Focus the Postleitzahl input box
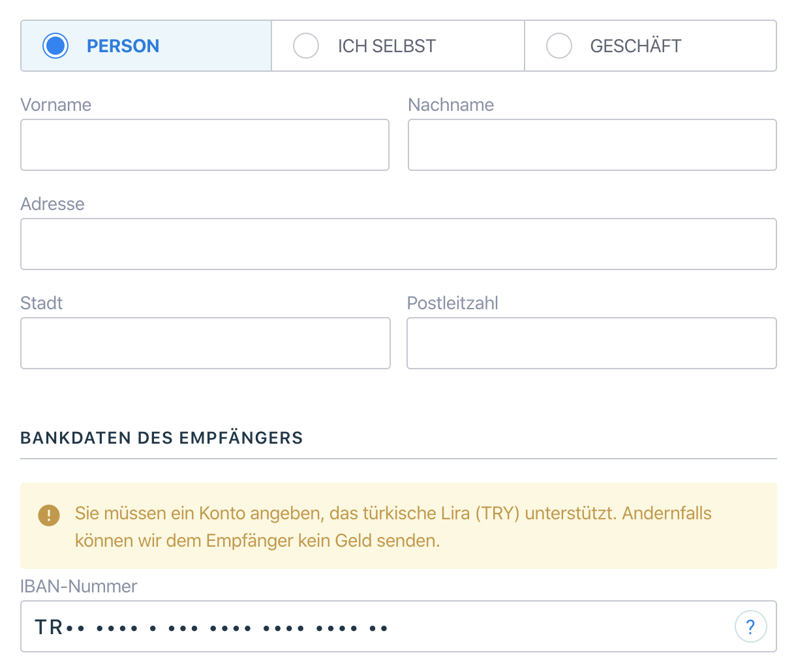Image resolution: width=796 pixels, height=672 pixels. pyautogui.click(x=591, y=343)
